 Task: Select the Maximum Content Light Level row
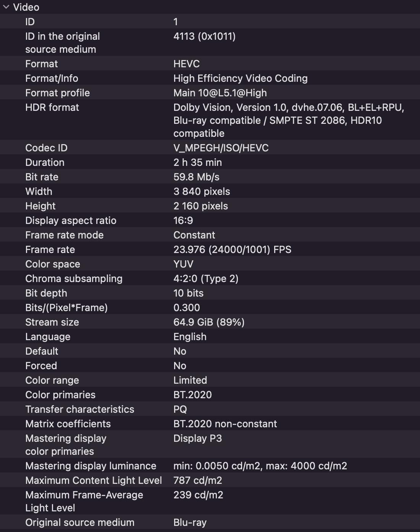point(210,480)
